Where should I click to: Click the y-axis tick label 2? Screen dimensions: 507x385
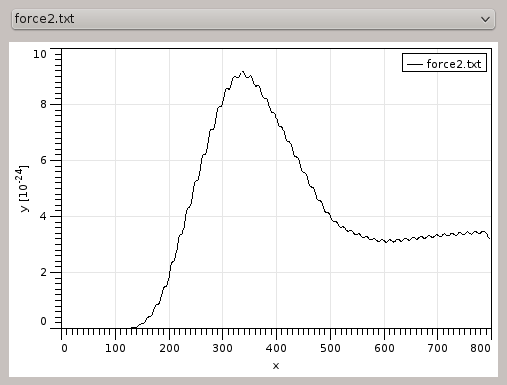(43, 272)
